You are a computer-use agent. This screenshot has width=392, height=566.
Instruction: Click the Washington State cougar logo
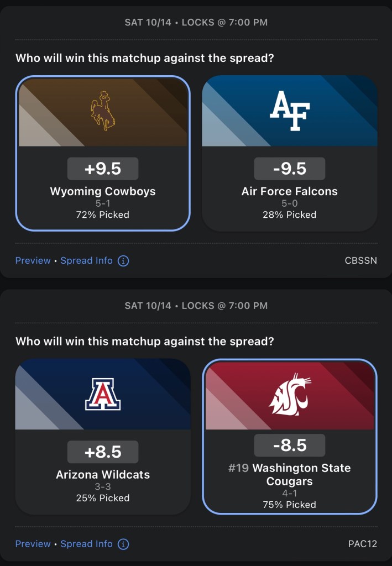pos(290,395)
